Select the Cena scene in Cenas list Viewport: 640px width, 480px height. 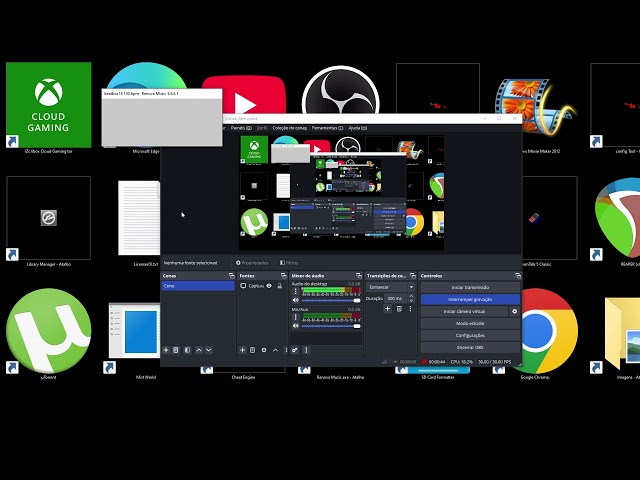tap(198, 286)
